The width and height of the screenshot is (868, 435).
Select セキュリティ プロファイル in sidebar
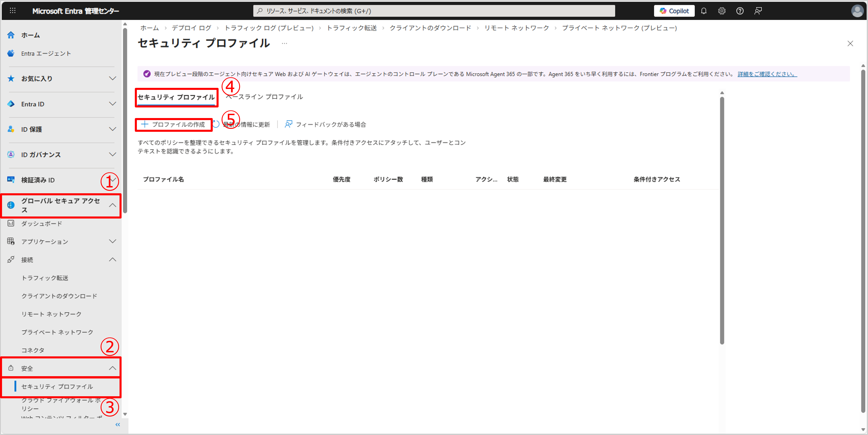coord(57,386)
